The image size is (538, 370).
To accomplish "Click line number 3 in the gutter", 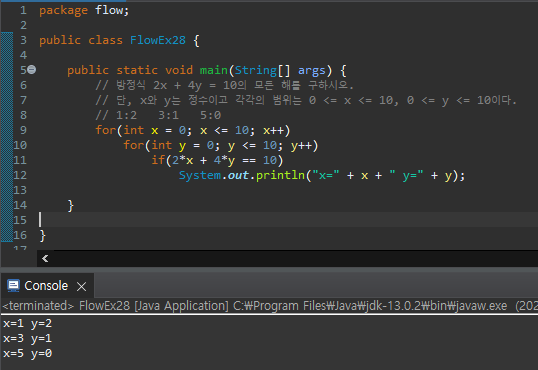I will [23, 40].
